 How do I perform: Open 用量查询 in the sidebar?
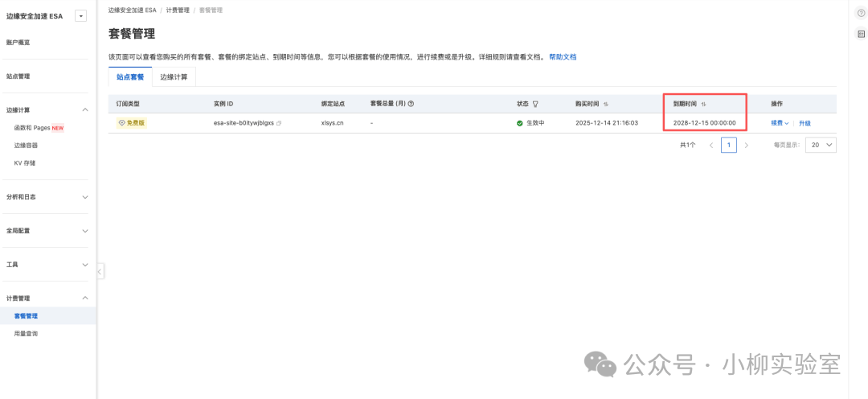coord(26,333)
